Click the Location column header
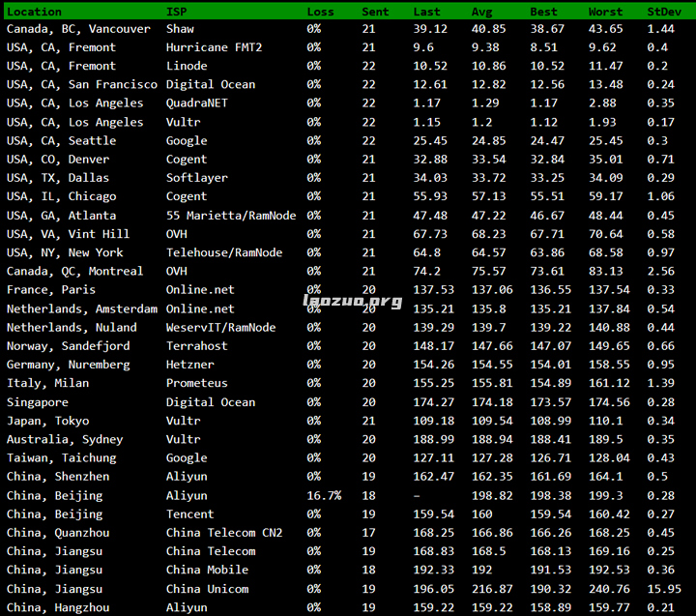This screenshot has height=616, width=696. 34,12
